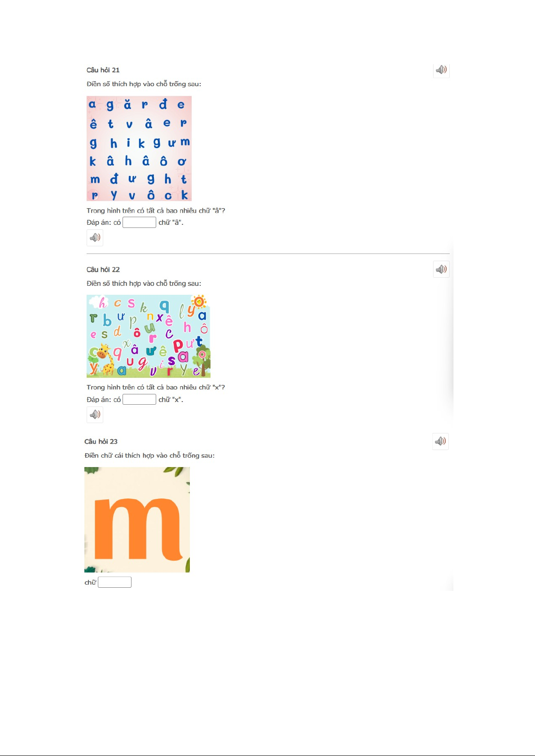Play audio for Câu hỏi 22 header
Viewport: 535px width, 756px height.
tap(441, 269)
